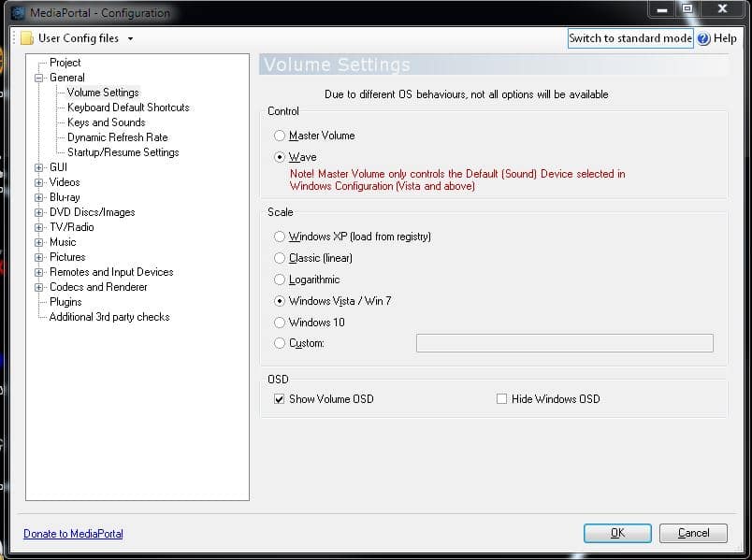Open the Plugins tree item

point(65,302)
